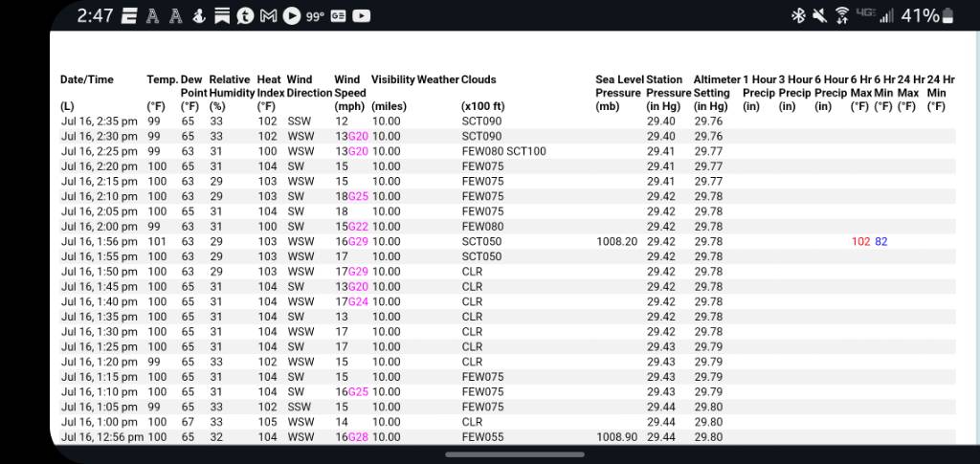The width and height of the screenshot is (980, 464).
Task: Click the Jul 16, 2:35 pm row date
Action: coord(99,122)
